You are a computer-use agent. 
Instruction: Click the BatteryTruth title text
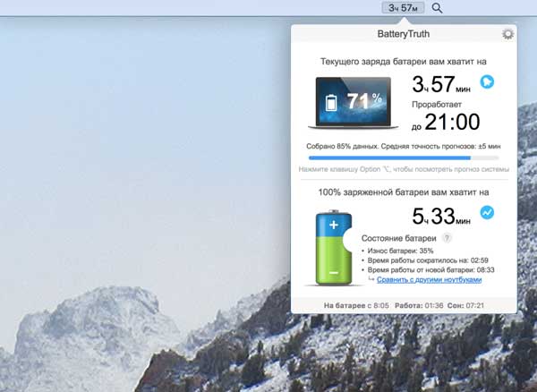pos(403,34)
